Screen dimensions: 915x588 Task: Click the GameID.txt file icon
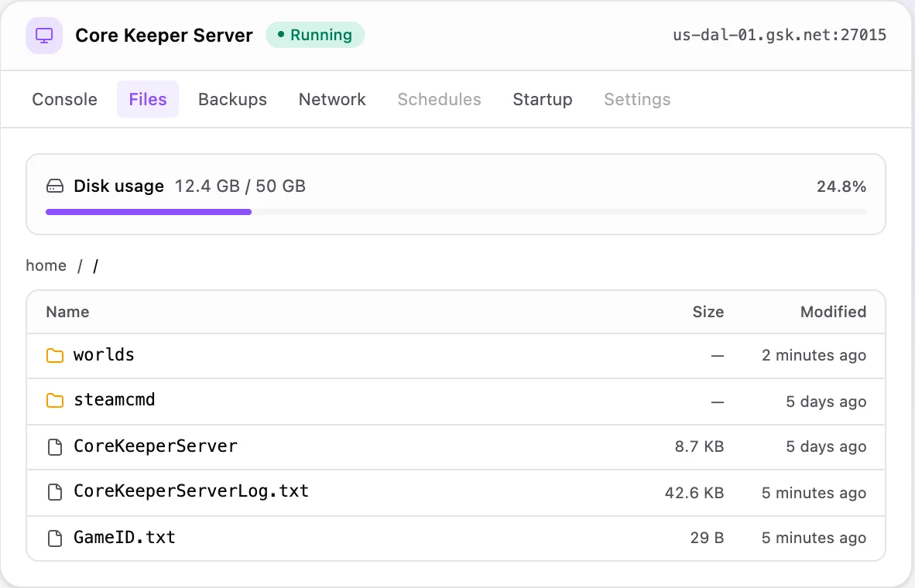pyautogui.click(x=55, y=538)
